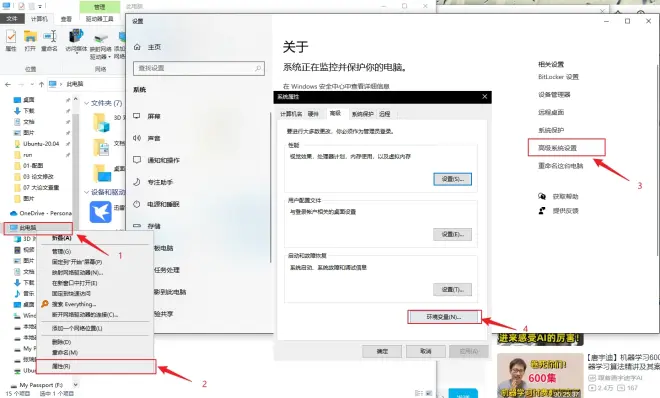Open the recent locations dropdown chevron

coord(31,84)
